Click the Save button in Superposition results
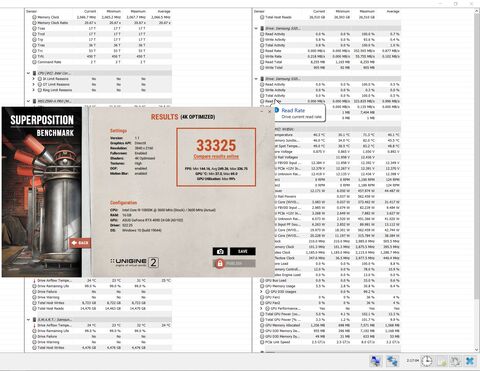Screen dimensions: 480x371 point(243,251)
